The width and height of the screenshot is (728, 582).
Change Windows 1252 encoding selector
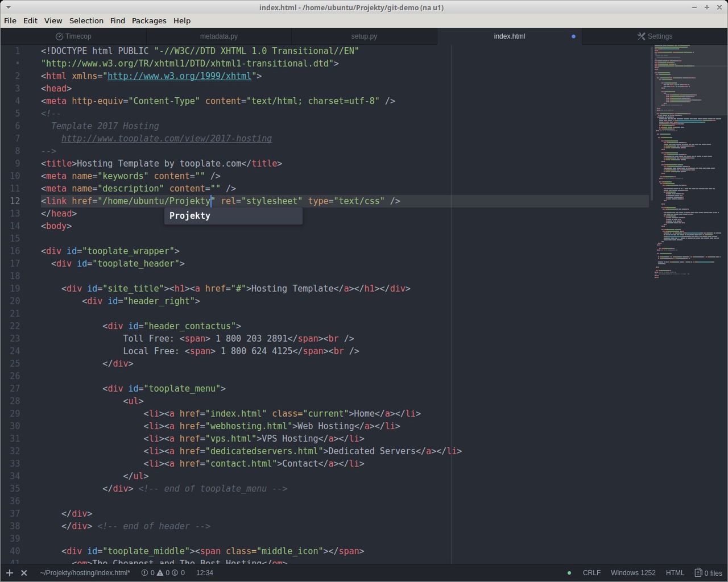click(x=633, y=573)
